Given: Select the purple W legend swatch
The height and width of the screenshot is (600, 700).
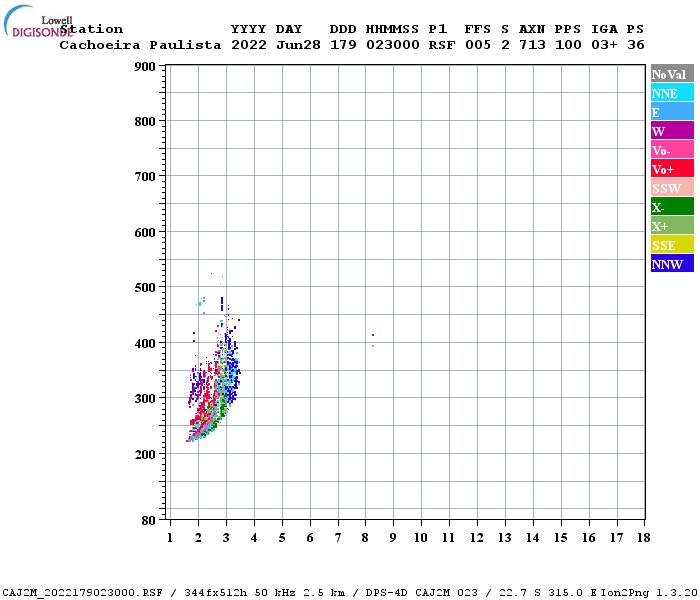Looking at the screenshot, I should 672,131.
